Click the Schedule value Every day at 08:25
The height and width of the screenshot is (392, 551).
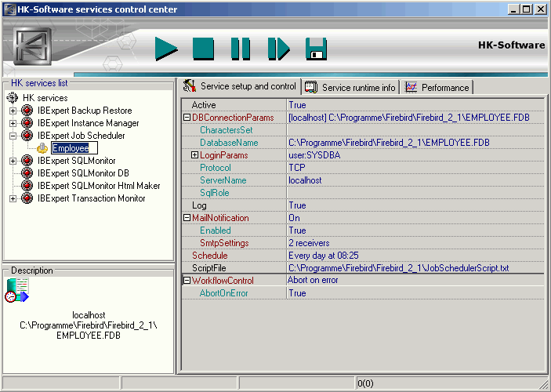click(415, 256)
